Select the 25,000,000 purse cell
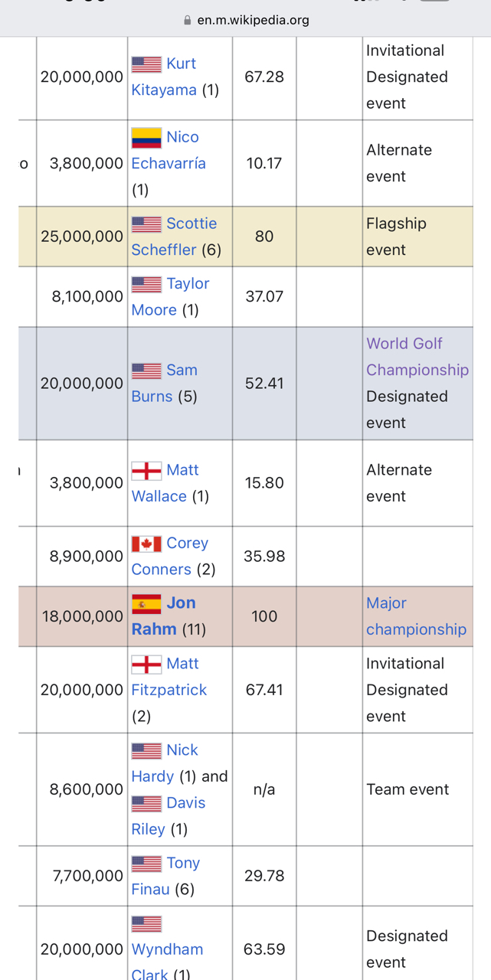 82,237
